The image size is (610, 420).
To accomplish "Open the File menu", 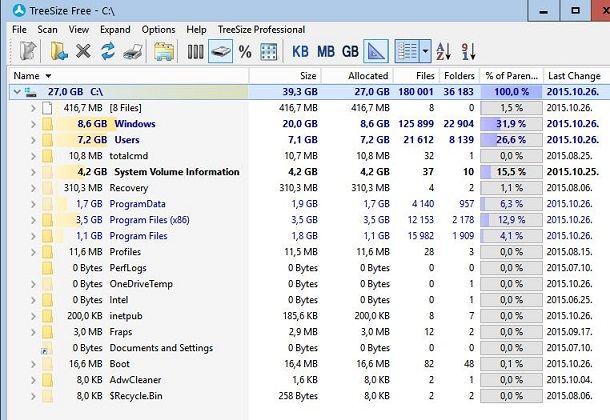I will pyautogui.click(x=19, y=30).
